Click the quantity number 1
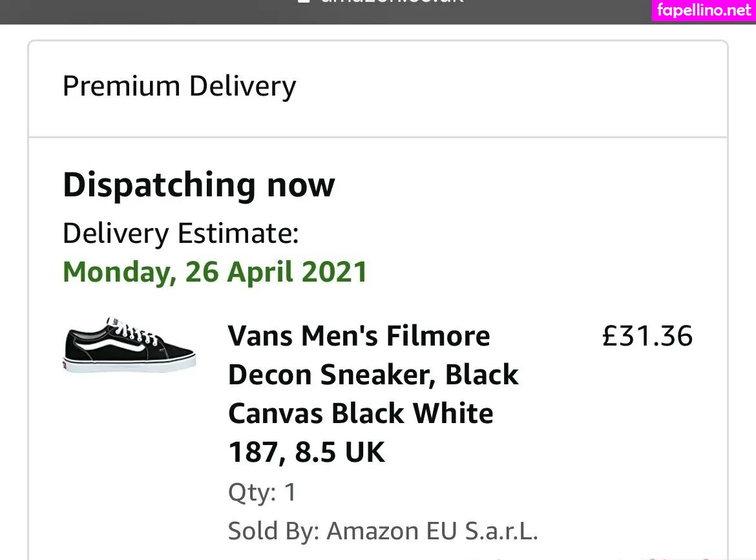This screenshot has width=756, height=560. 290,493
